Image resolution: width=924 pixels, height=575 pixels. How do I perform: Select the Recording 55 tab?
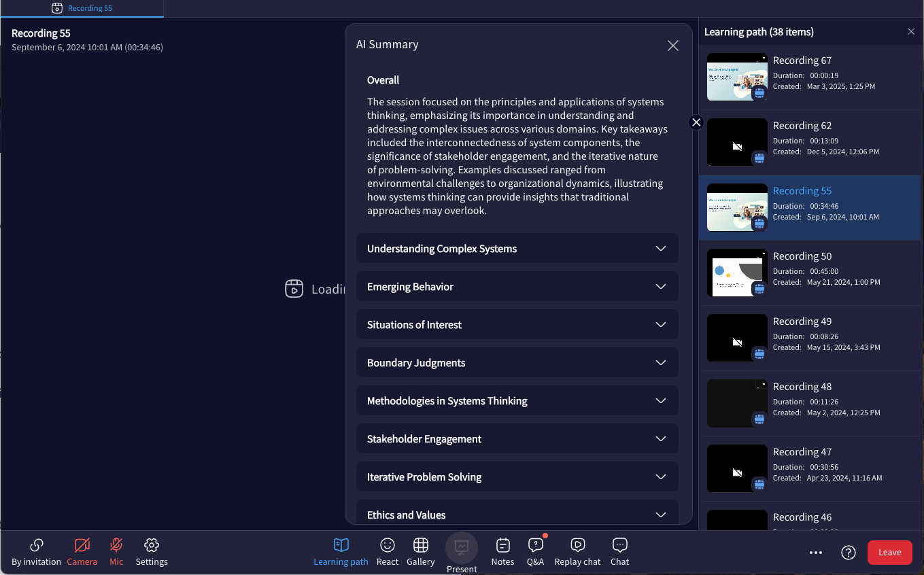click(82, 8)
